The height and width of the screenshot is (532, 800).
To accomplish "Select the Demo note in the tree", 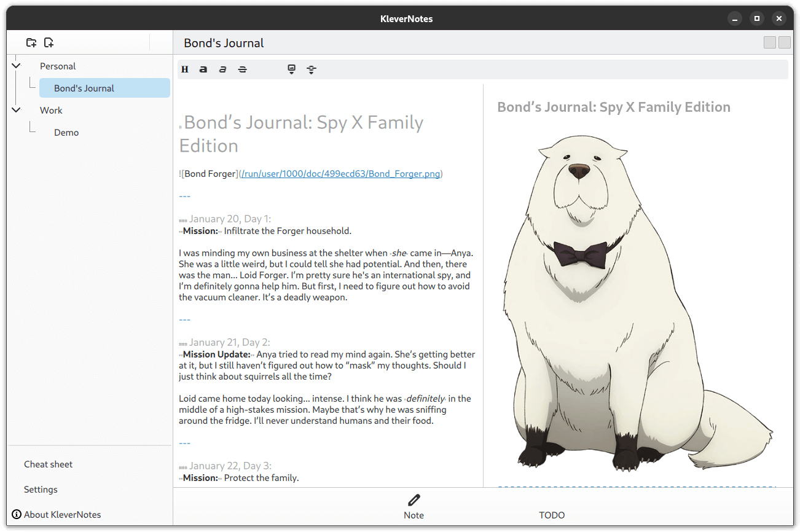I will (66, 133).
